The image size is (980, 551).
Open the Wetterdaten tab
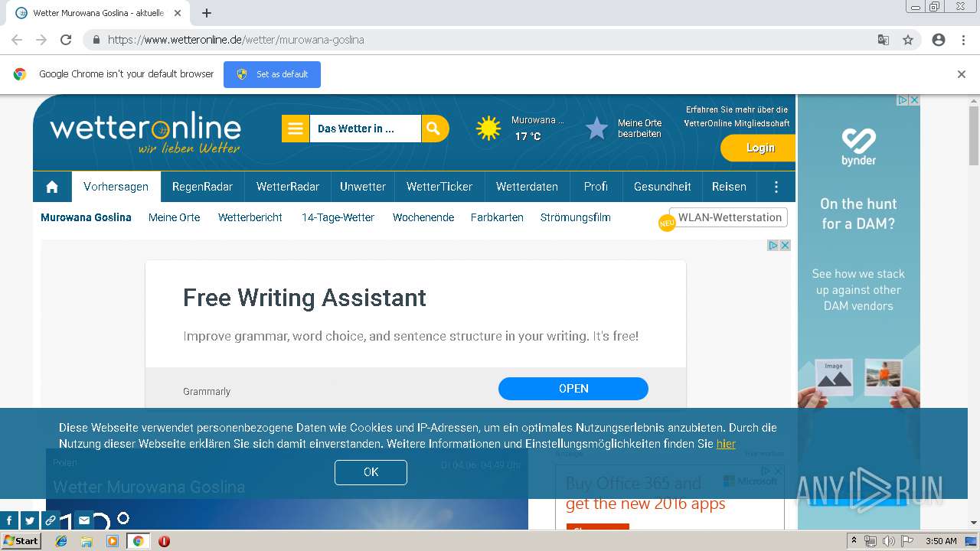tap(527, 187)
